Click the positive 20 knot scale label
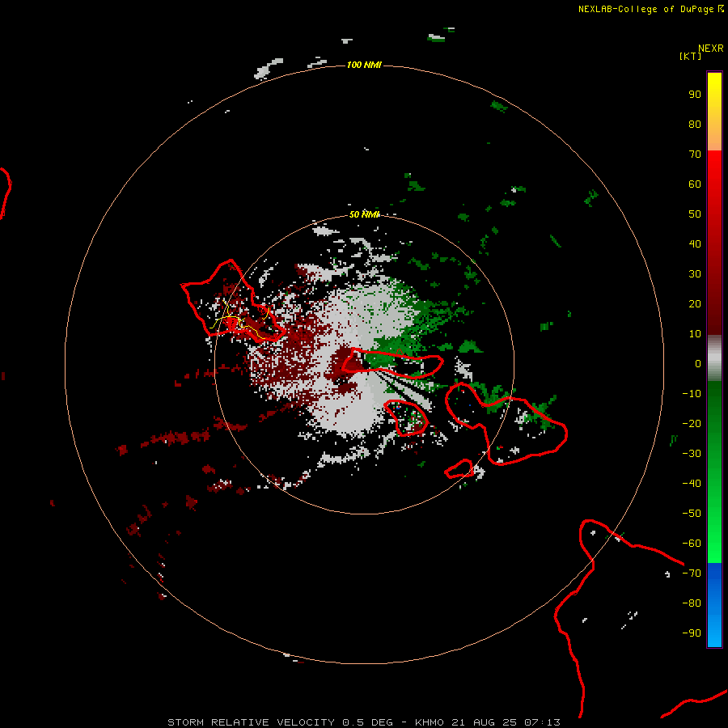728x728 pixels. [695, 303]
